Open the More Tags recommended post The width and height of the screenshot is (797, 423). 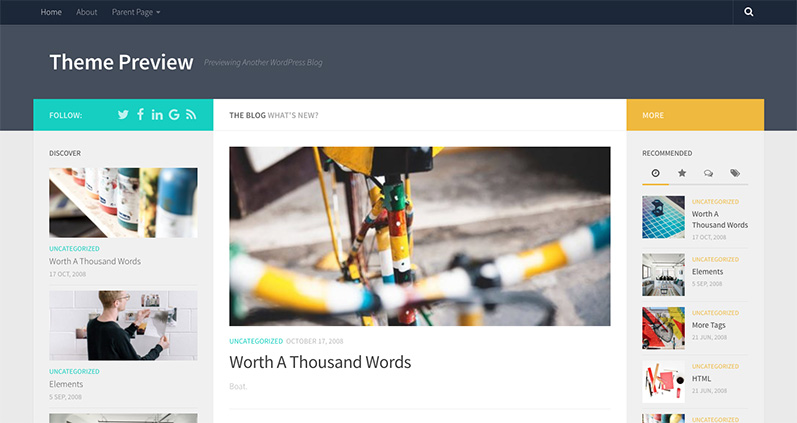click(x=709, y=325)
